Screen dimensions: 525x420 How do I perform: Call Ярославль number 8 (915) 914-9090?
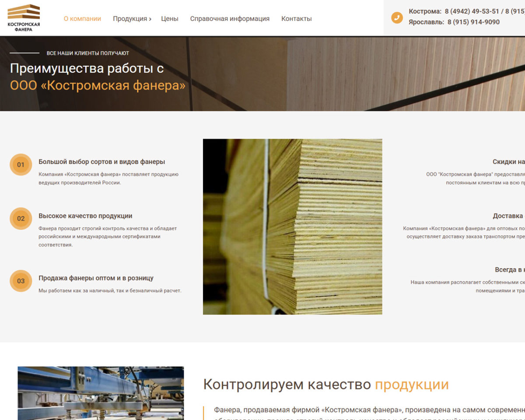tap(473, 22)
